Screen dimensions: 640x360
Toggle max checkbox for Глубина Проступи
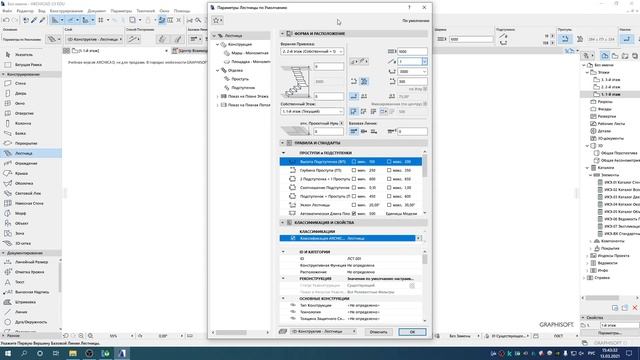(389, 170)
